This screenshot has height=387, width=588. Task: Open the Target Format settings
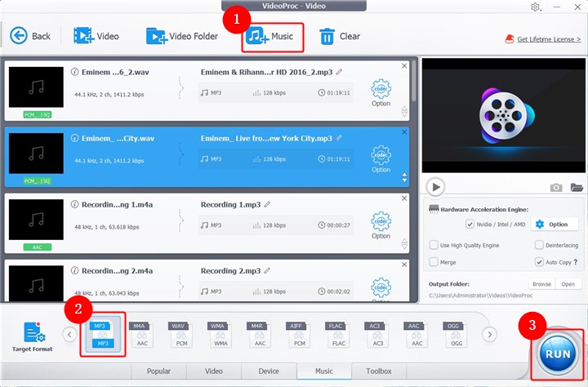click(32, 337)
